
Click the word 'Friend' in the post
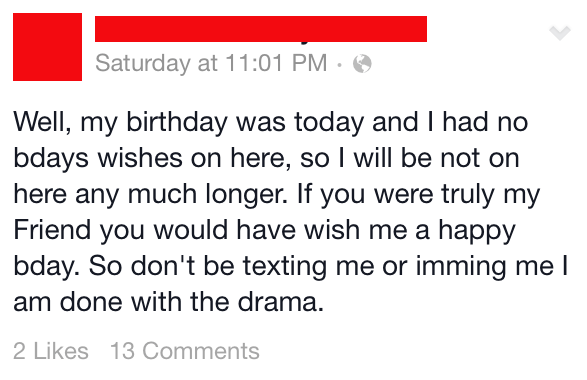click(52, 229)
